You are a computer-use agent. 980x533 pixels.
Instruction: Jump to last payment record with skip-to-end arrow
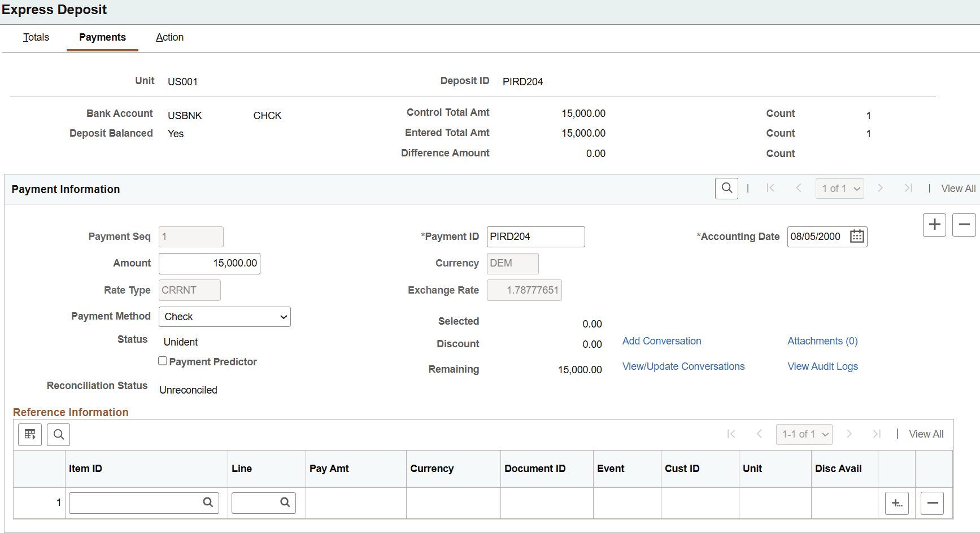pos(908,188)
